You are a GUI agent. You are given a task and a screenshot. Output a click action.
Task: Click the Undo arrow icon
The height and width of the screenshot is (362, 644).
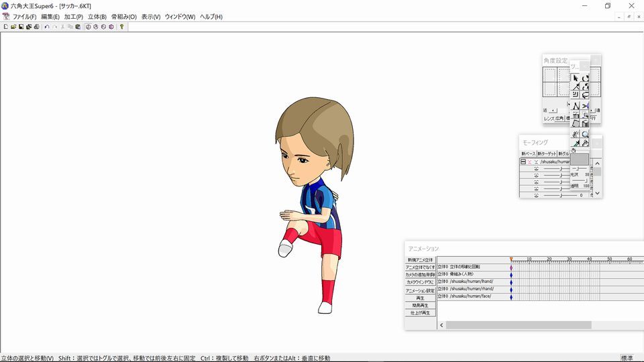[x=47, y=27]
